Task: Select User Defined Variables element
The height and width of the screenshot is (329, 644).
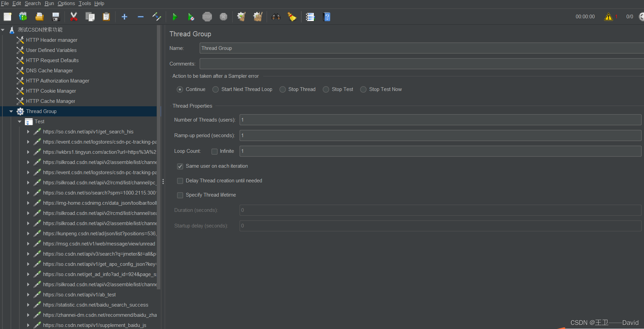Action: [x=51, y=50]
